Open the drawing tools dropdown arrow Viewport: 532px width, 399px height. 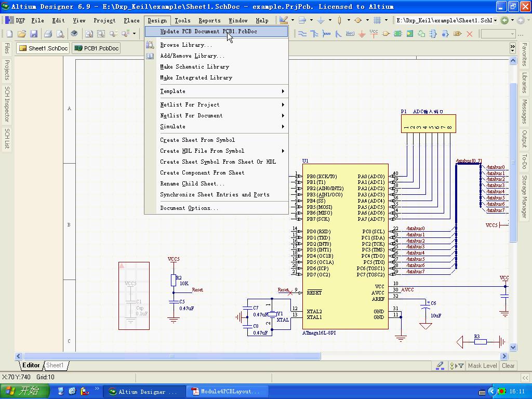(x=292, y=20)
